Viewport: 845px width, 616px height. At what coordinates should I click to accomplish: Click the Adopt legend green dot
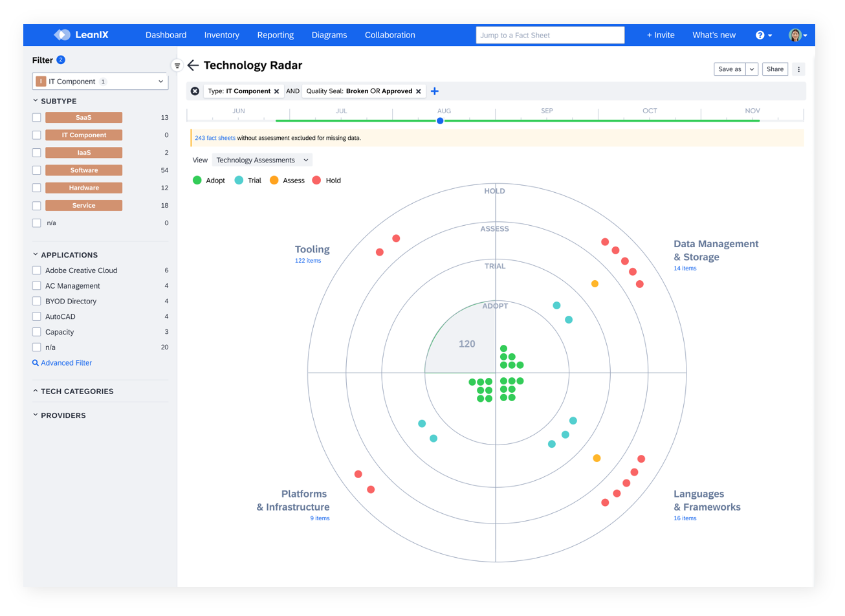point(197,181)
